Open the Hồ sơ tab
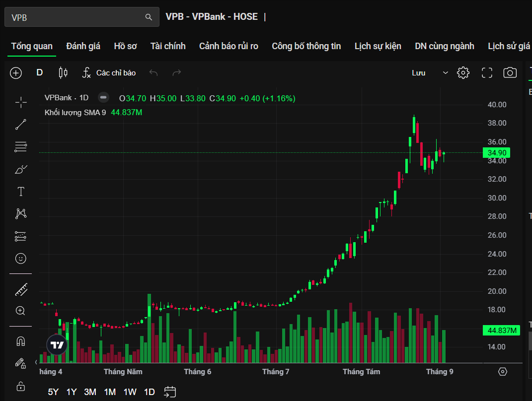532x401 pixels. [x=125, y=46]
